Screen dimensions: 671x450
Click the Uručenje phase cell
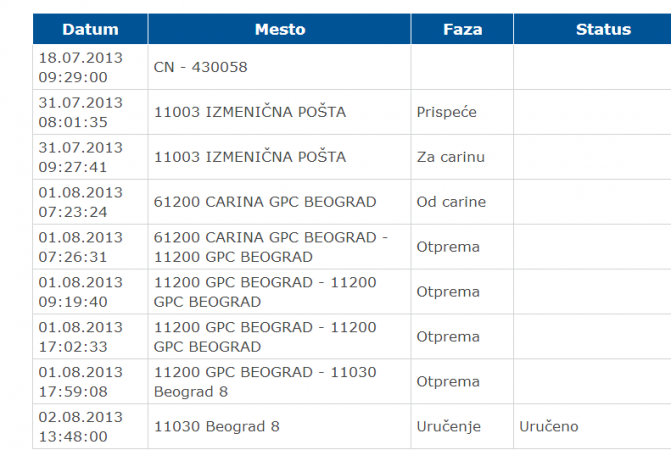point(462,426)
